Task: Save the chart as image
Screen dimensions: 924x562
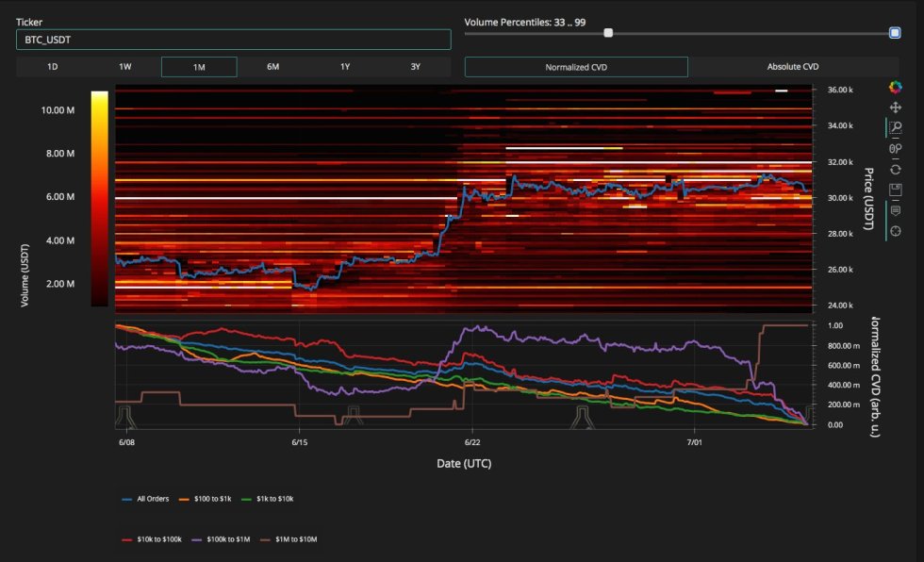Action: (x=896, y=190)
